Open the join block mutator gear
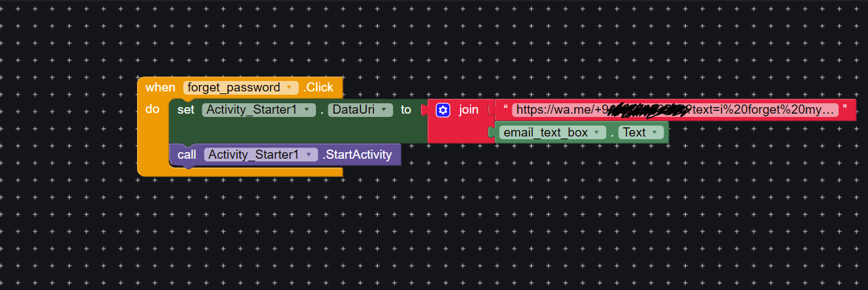868x290 pixels. (x=443, y=110)
